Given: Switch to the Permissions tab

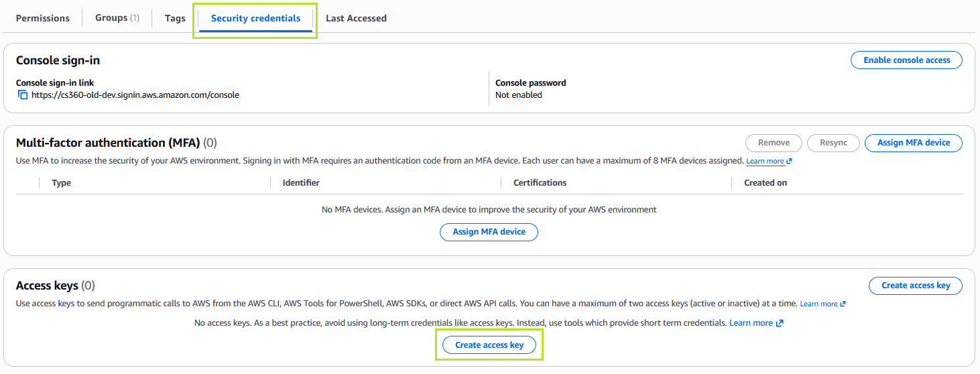Looking at the screenshot, I should [43, 18].
